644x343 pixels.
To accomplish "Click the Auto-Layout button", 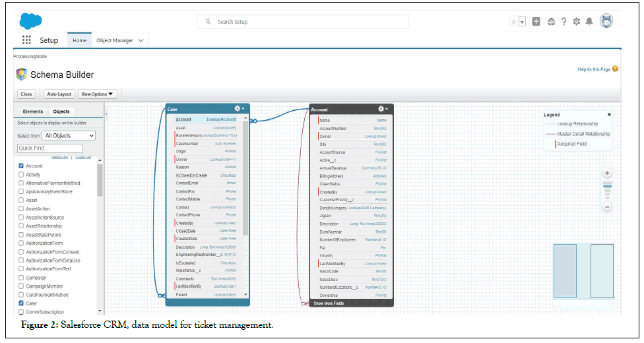I will (x=59, y=94).
